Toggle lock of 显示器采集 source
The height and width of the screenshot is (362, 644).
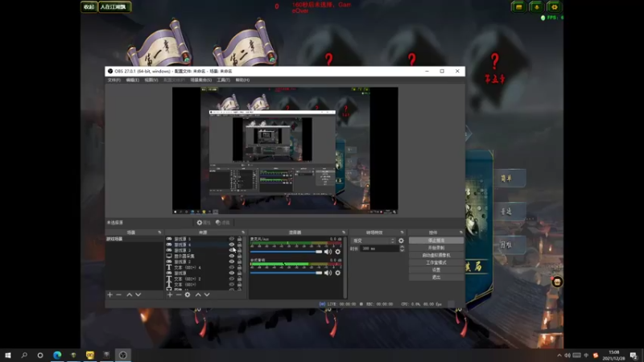click(239, 256)
